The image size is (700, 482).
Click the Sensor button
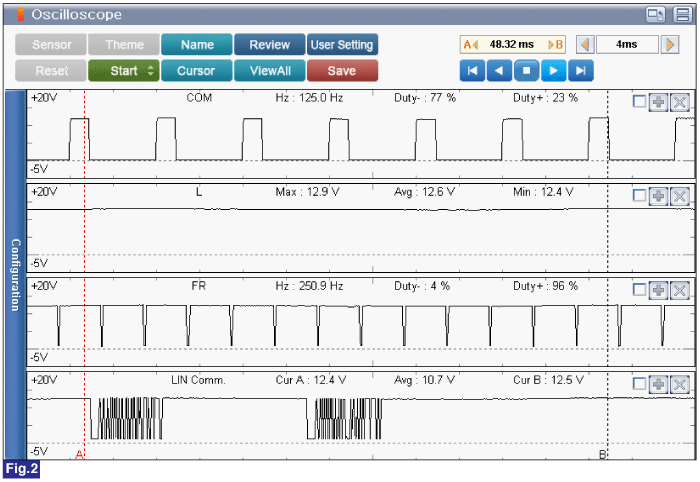pos(51,45)
